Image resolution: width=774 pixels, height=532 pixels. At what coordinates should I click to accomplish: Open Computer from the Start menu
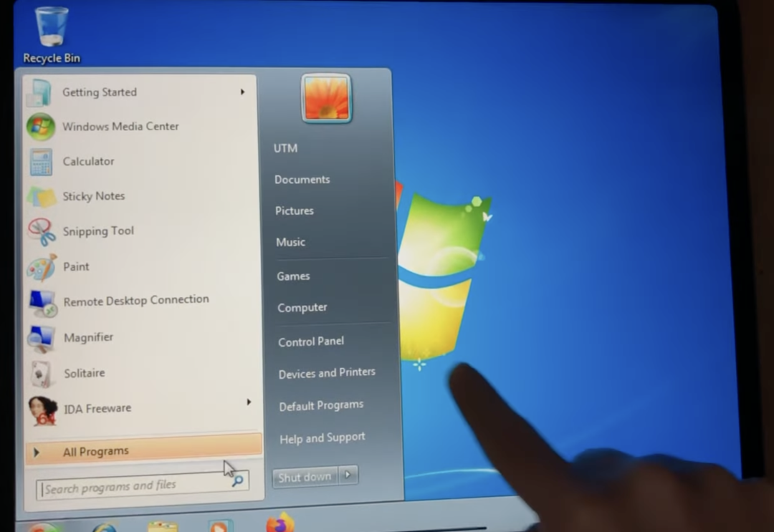[x=302, y=308]
